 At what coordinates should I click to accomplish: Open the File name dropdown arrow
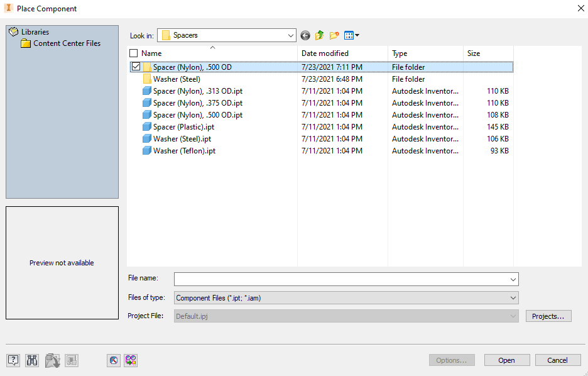513,280
